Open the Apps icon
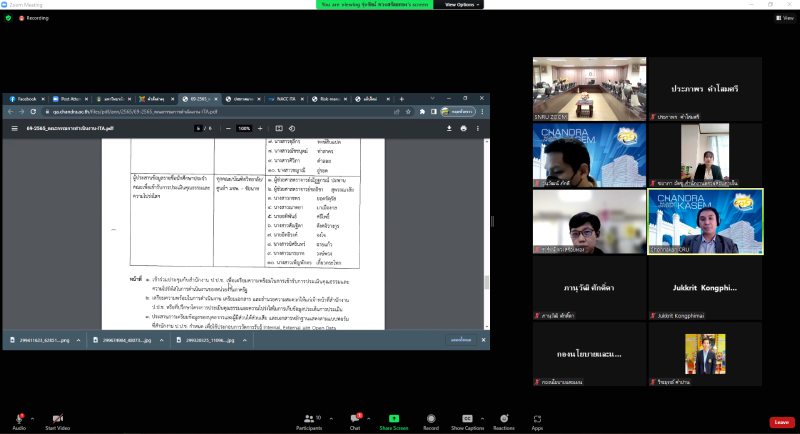Screen dimensions: 800x434 point(537,418)
